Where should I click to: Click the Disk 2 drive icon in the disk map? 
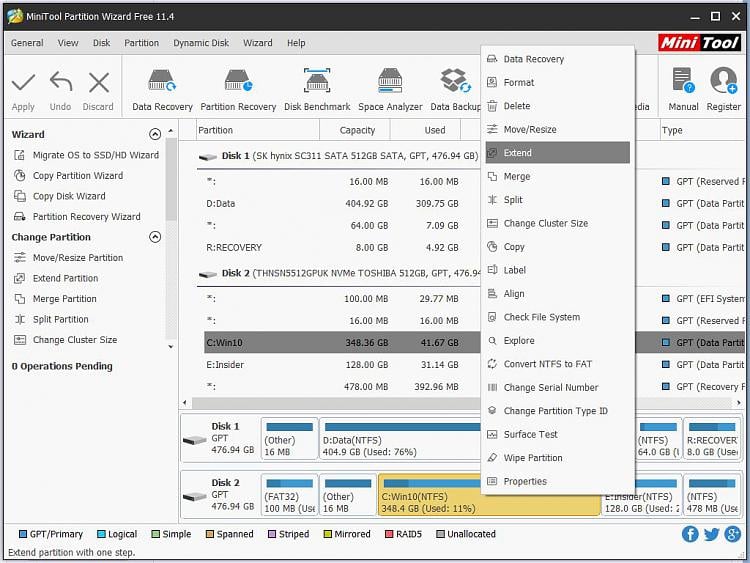pos(194,497)
